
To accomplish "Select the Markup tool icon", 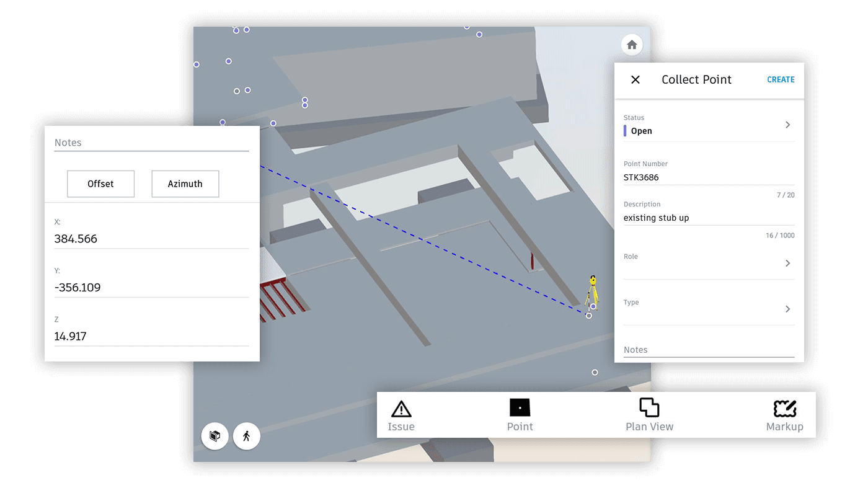I will coord(784,409).
